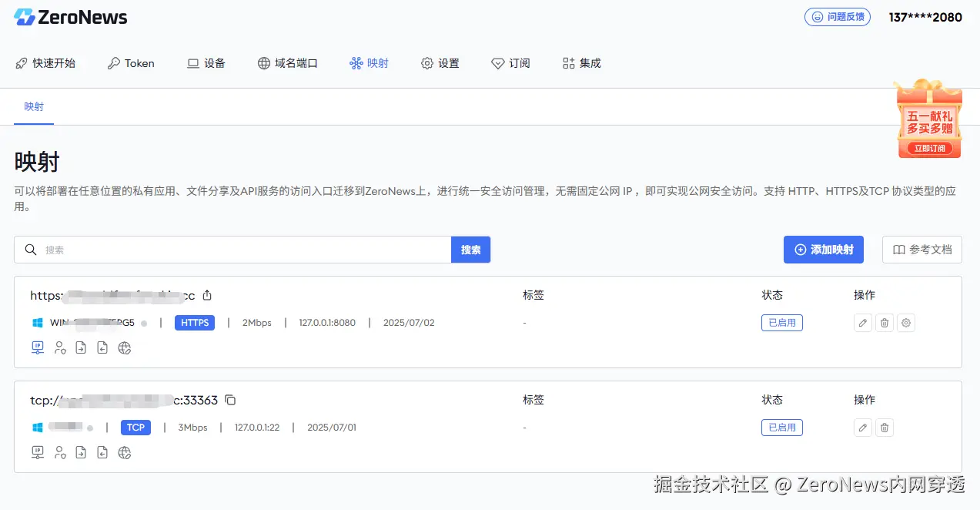Click local address 127.0.0.1:8080
The image size is (980, 510).
[327, 323]
